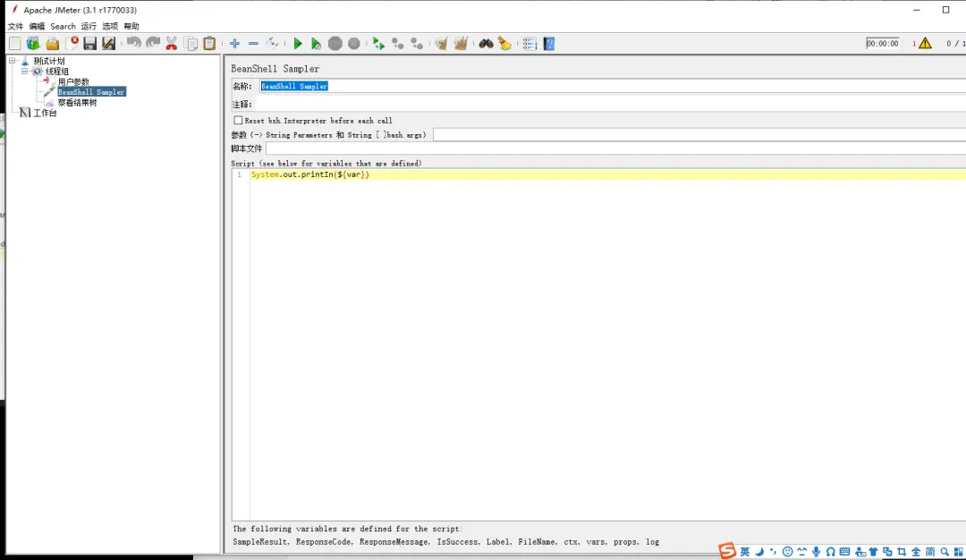Click the warning triangle log indicator
The height and width of the screenshot is (560, 966).
coord(926,43)
